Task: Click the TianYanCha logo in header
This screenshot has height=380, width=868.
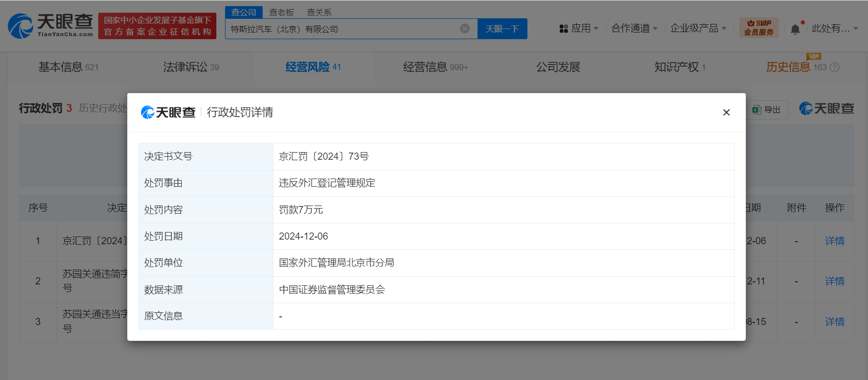Action: pos(50,26)
